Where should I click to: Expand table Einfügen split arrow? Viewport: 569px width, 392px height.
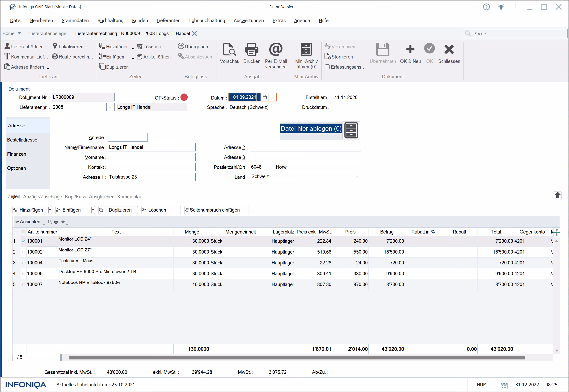(93, 210)
